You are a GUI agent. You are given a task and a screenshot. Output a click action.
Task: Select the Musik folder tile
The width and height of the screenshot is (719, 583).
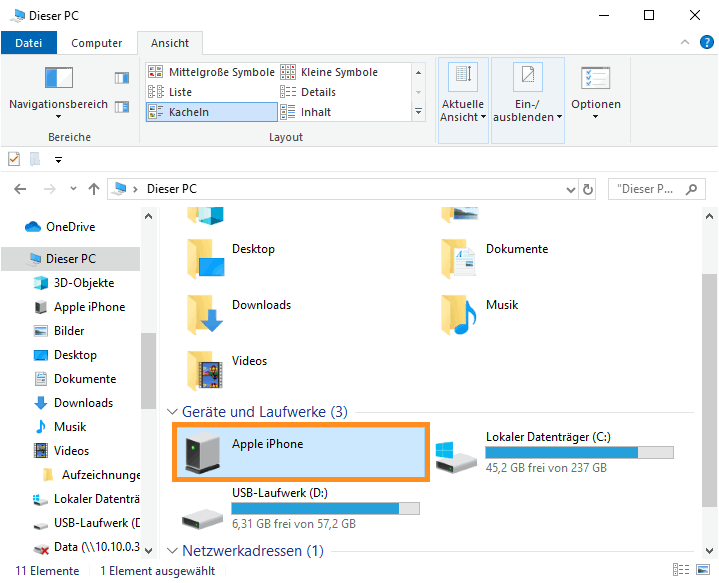click(480, 314)
